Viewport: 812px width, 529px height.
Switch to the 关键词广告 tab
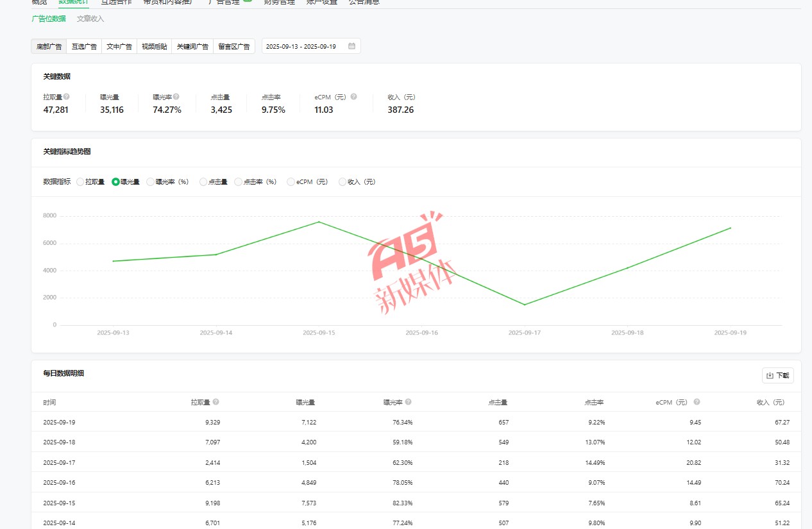point(192,46)
